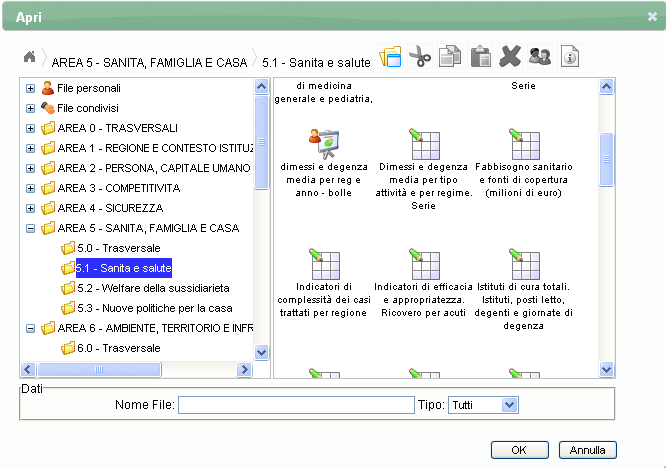Open the file properties info icon
Image resolution: width=666 pixels, height=468 pixels.
(x=570, y=56)
